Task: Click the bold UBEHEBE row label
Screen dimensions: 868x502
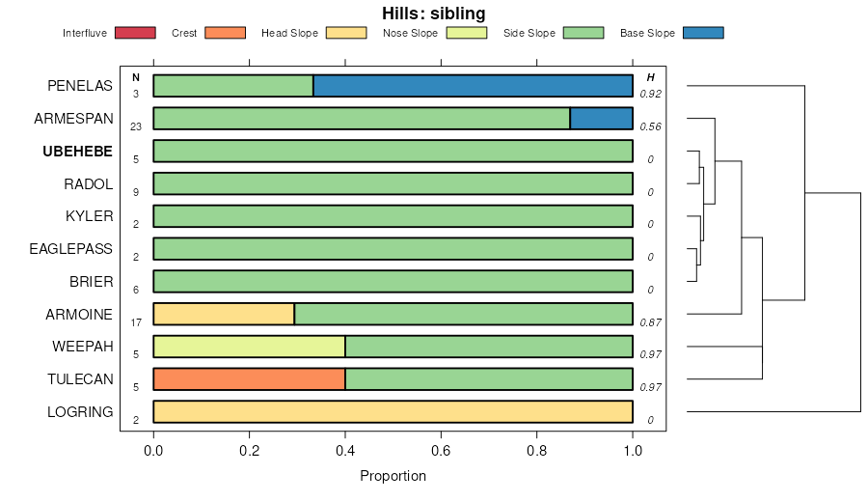Action: (77, 152)
